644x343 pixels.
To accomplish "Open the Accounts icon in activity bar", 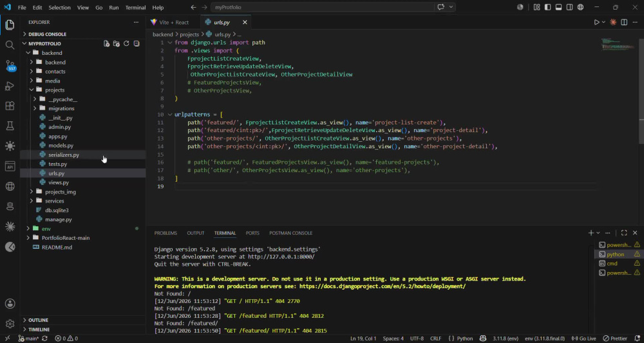I will click(10, 304).
